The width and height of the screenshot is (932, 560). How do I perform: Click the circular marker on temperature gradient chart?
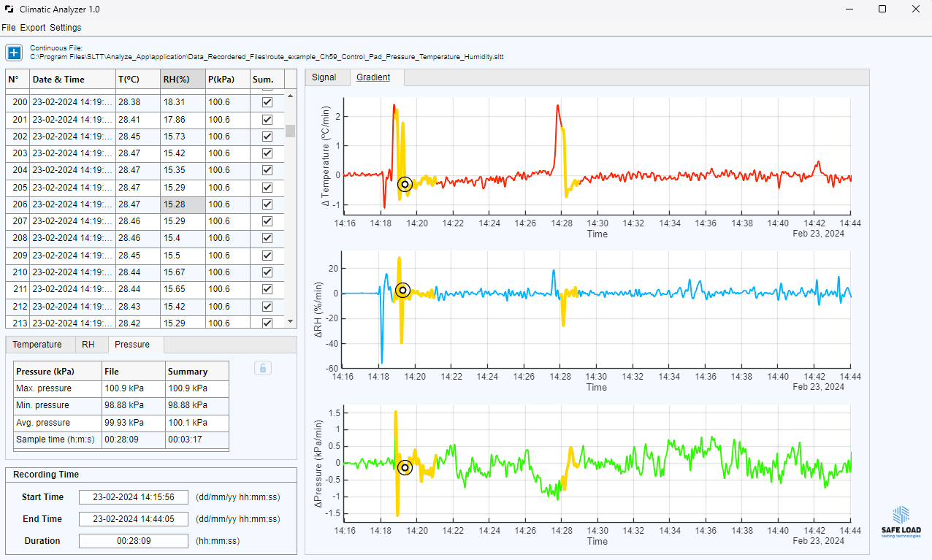[x=405, y=184]
